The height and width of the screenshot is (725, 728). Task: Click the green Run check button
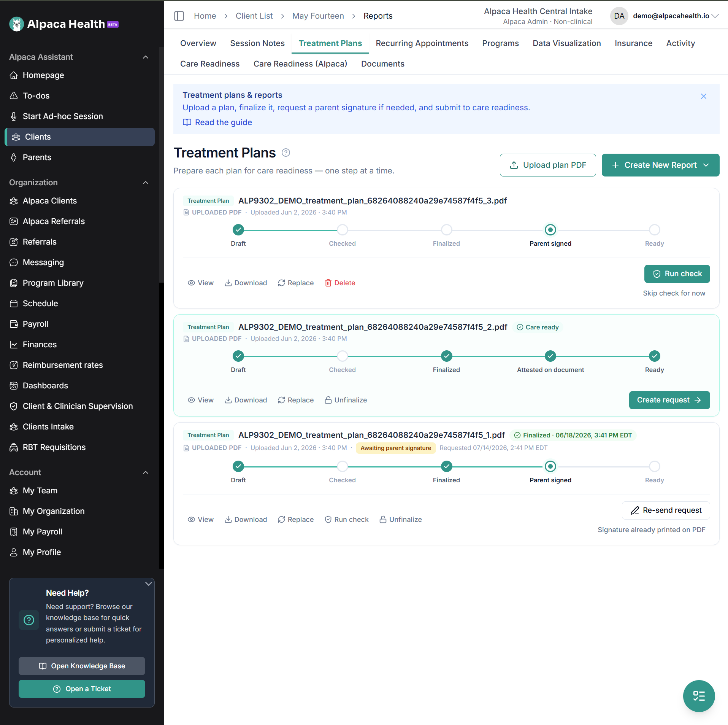click(x=677, y=274)
